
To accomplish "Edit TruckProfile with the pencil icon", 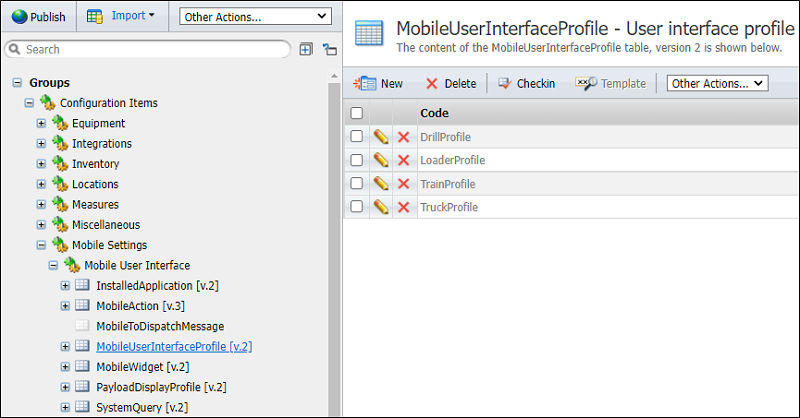I will coord(381,207).
